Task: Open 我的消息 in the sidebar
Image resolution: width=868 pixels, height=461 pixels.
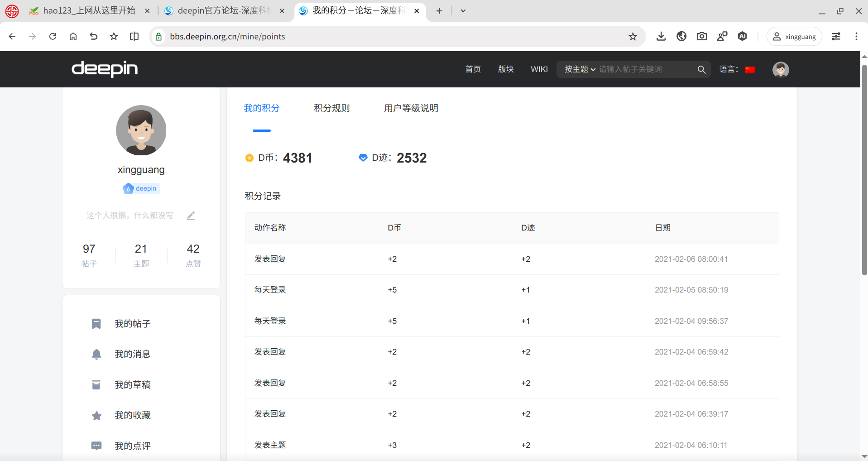Action: (x=133, y=354)
